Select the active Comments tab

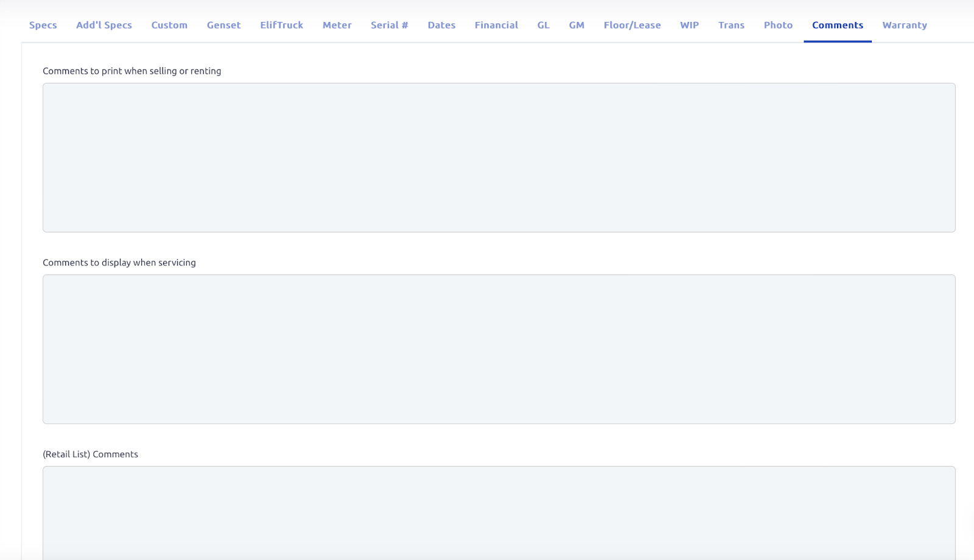click(838, 25)
